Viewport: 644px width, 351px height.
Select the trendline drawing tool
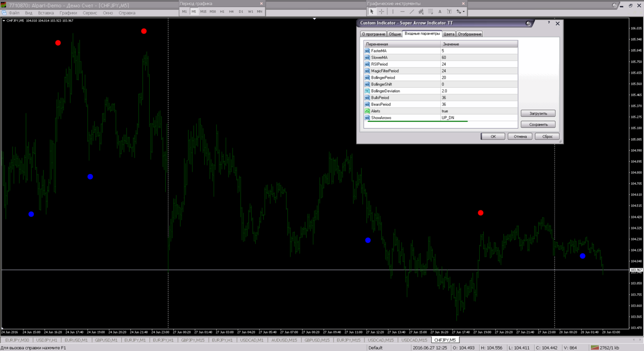(x=412, y=11)
